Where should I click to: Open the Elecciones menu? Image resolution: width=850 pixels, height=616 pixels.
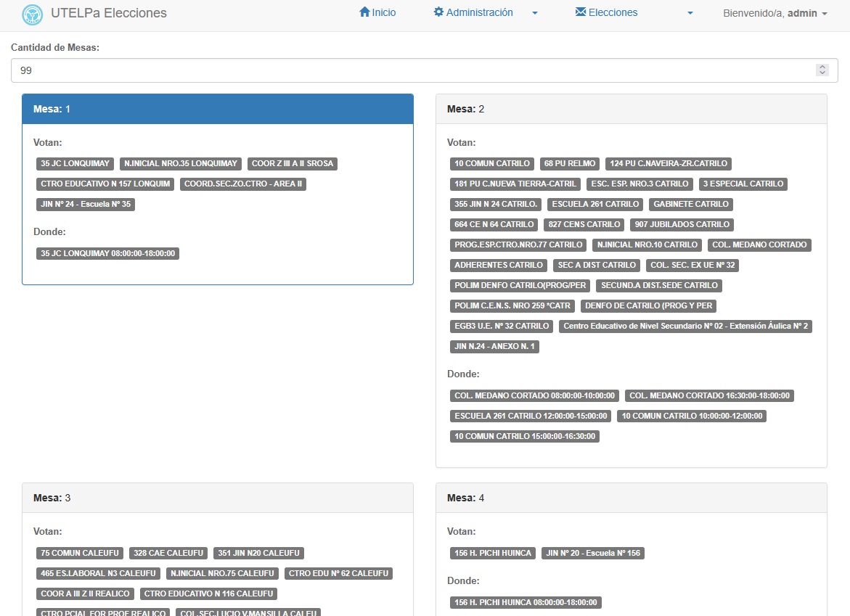(613, 12)
